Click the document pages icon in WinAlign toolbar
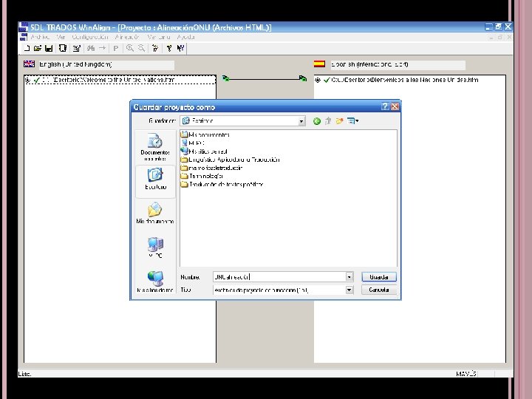The width and height of the screenshot is (532, 399). coord(62,48)
